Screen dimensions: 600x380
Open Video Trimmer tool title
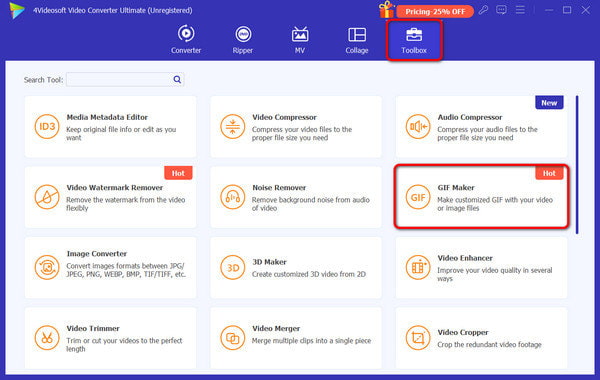click(93, 328)
